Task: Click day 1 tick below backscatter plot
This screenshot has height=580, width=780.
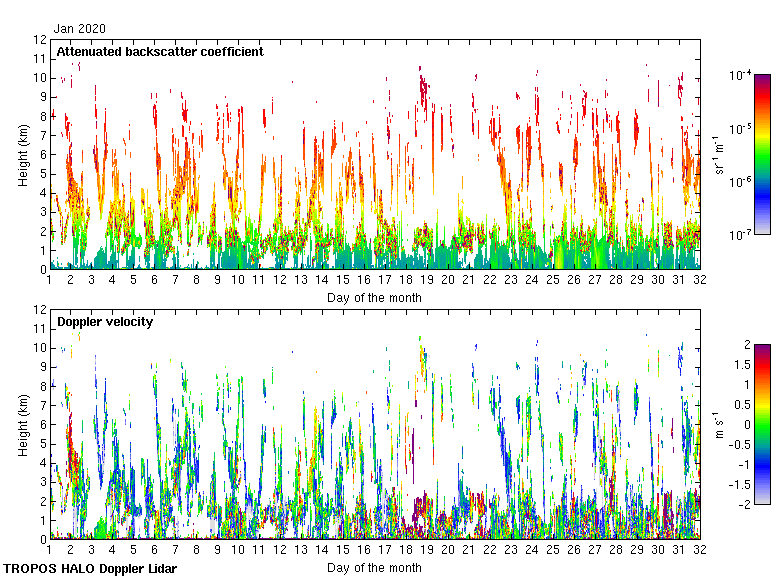Action: 49,282
